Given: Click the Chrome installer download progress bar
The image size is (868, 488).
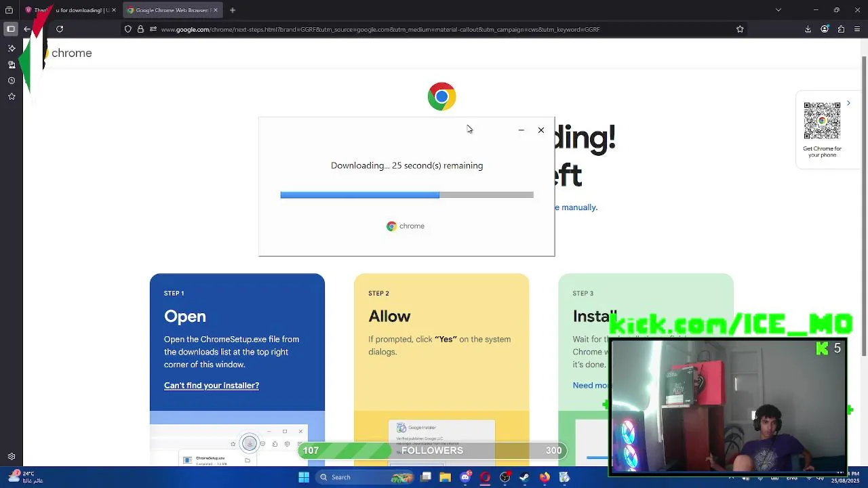Looking at the screenshot, I should coord(407,195).
